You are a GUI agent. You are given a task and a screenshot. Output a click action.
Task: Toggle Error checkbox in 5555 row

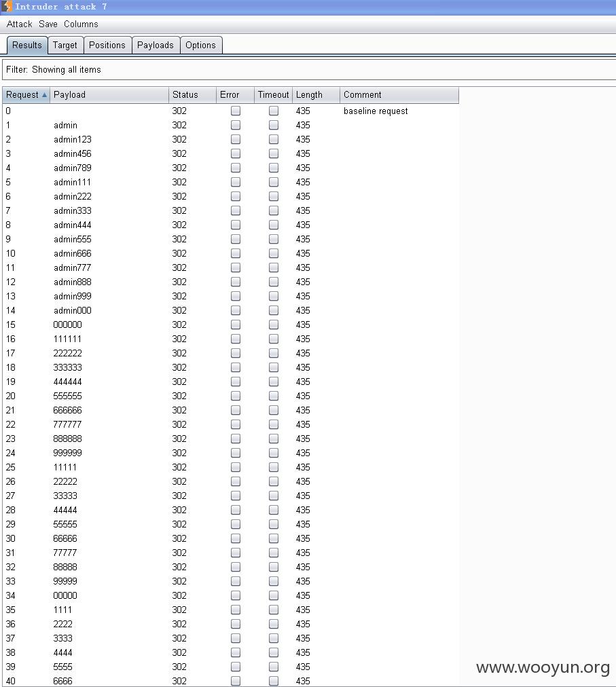point(236,667)
